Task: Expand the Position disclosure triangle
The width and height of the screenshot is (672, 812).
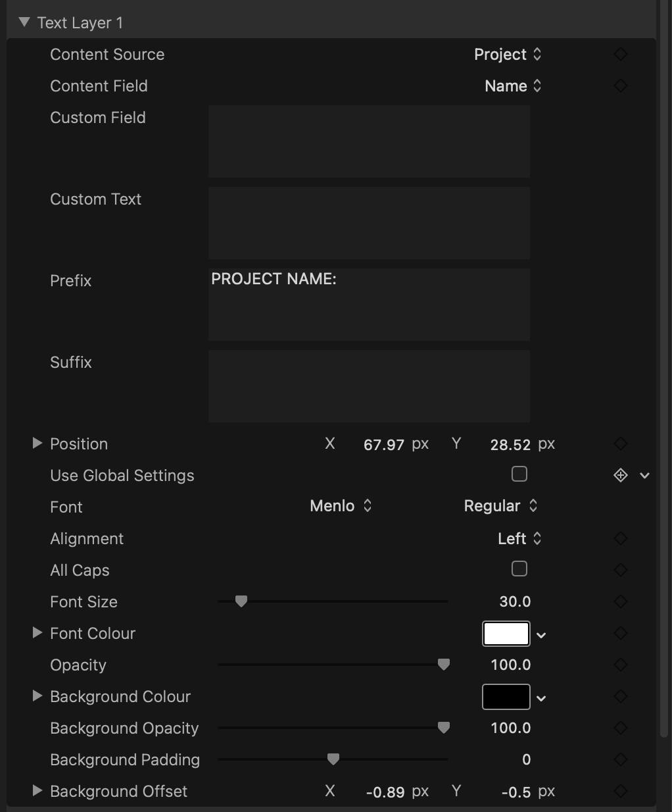Action: pos(37,444)
